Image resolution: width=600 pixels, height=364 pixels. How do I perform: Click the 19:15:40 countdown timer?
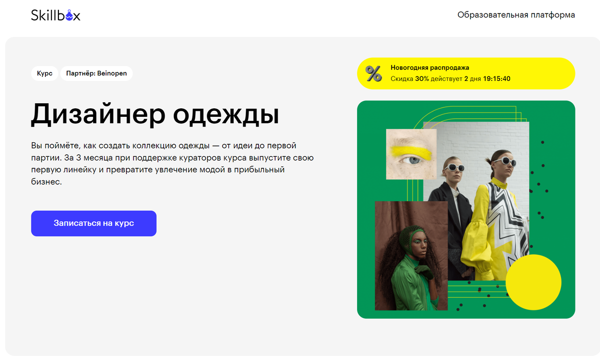pyautogui.click(x=496, y=79)
